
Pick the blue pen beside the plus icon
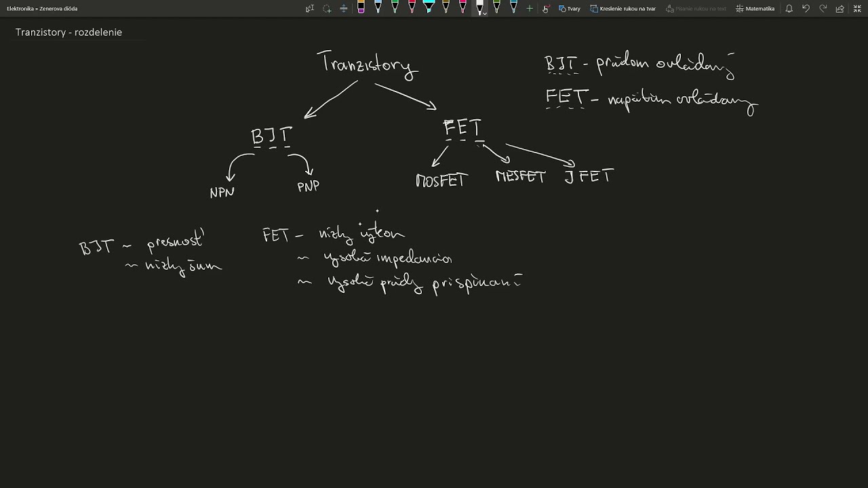point(513,8)
